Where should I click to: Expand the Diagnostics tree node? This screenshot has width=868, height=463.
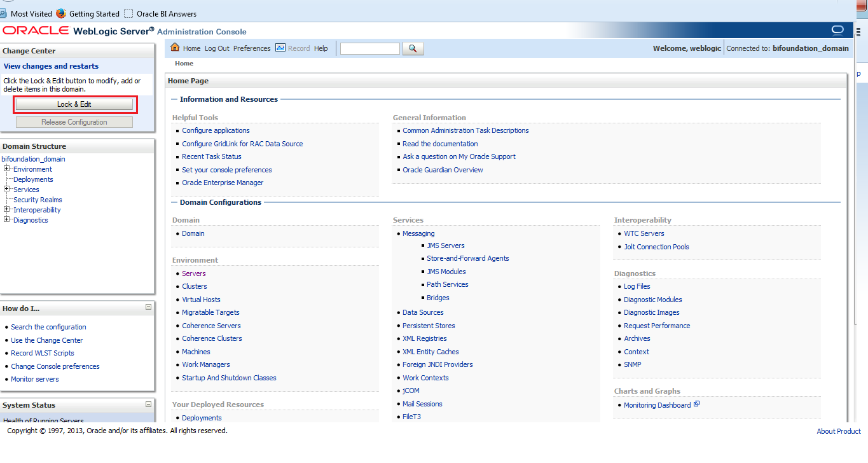pos(7,219)
